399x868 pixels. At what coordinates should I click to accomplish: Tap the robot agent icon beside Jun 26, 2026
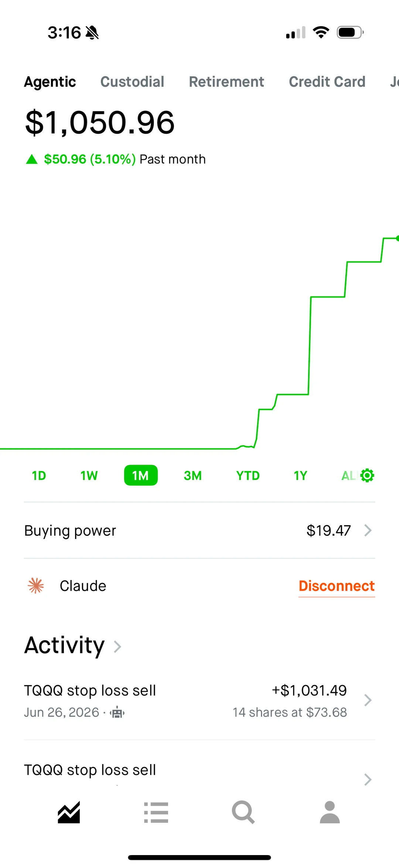[117, 712]
